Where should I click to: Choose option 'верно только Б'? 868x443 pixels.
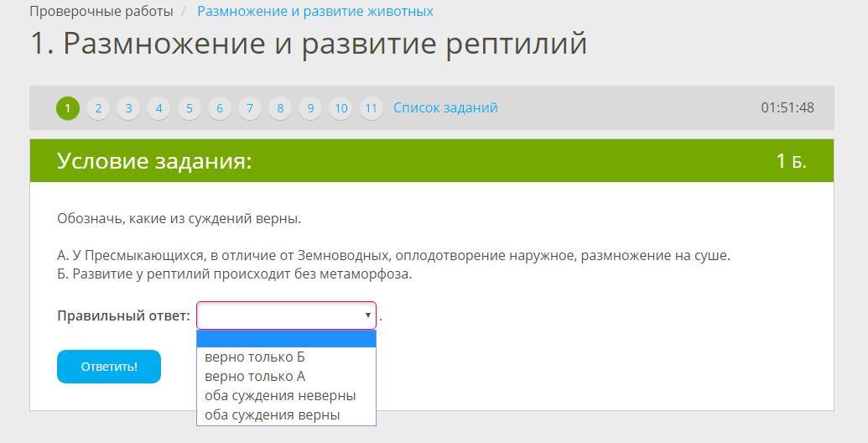pos(286,357)
